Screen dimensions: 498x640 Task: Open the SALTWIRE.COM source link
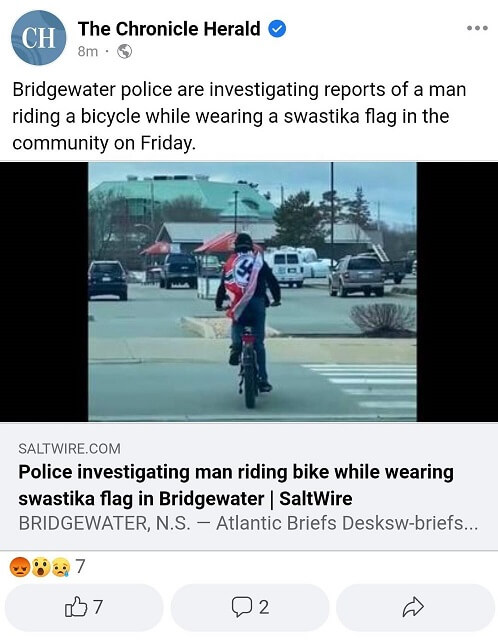(69, 449)
